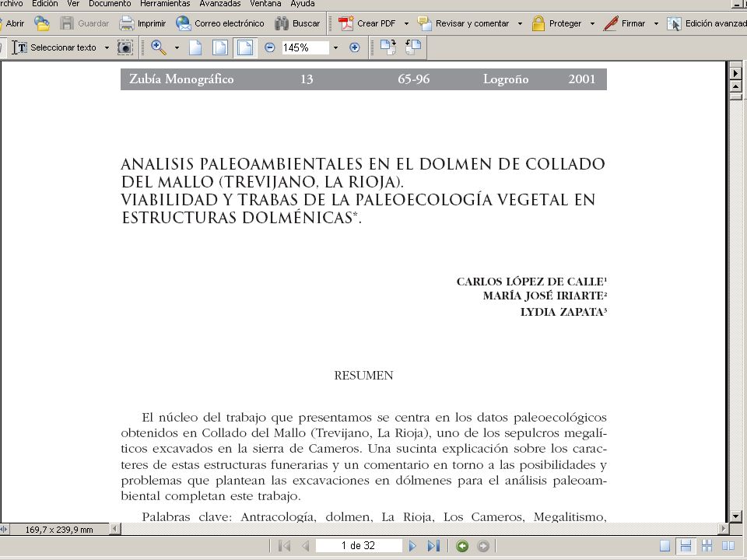Click the Zubía Monográfico header text
The width and height of the screenshot is (747, 560).
pyautogui.click(x=181, y=79)
